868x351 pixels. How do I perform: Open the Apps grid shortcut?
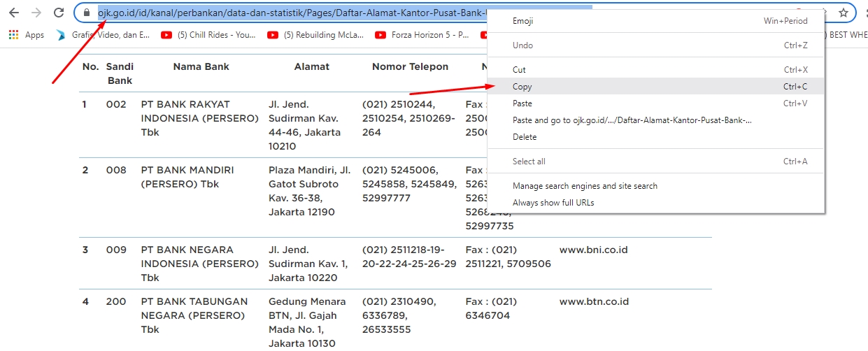click(27, 34)
